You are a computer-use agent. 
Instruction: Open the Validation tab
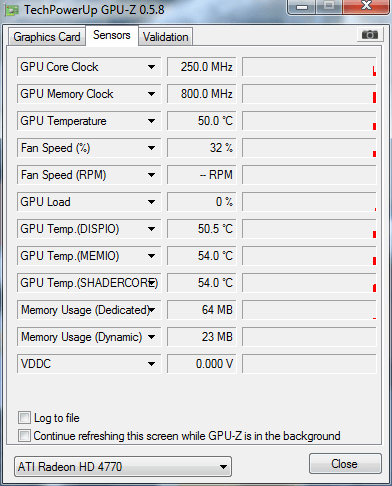(166, 37)
